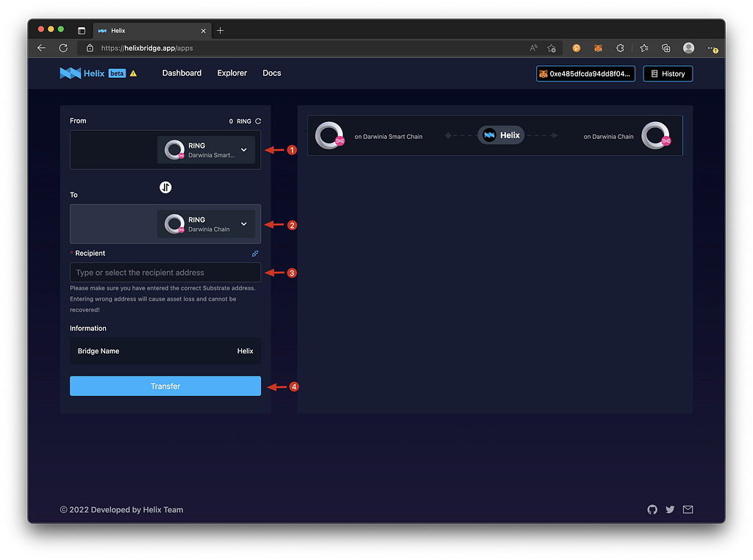Click the From amount input area
Viewport: 753px width, 560px height.
click(x=113, y=150)
